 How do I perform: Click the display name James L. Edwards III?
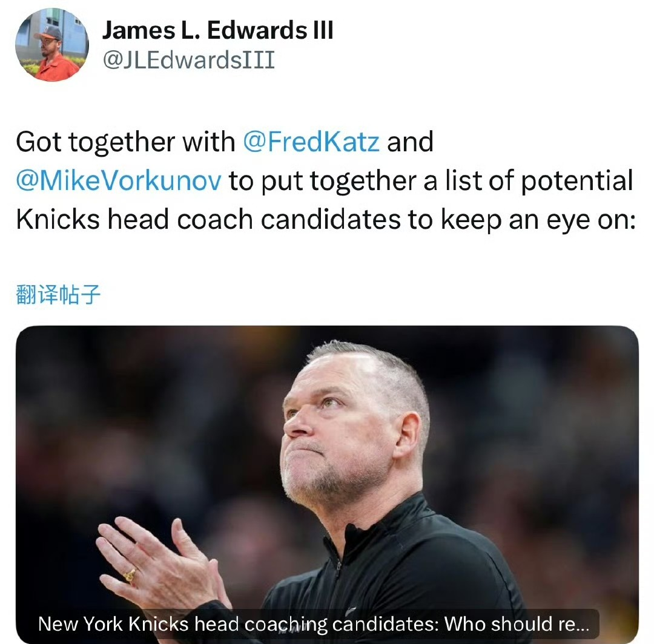click(218, 30)
